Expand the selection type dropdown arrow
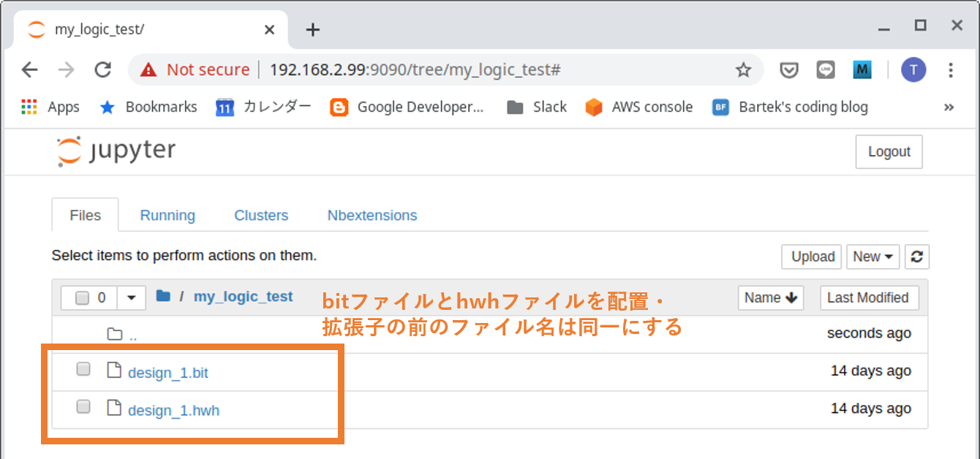 coord(132,297)
